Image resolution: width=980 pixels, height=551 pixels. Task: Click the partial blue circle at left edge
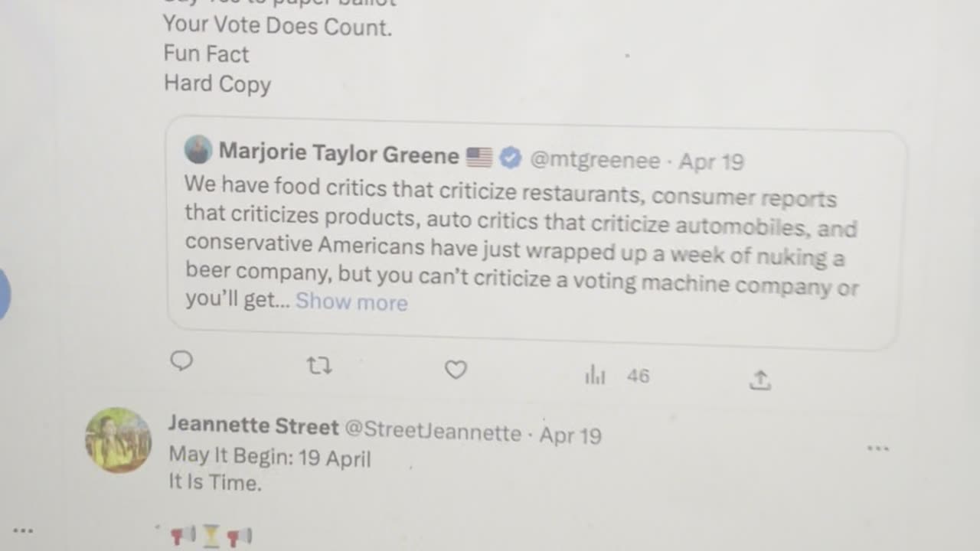pos(4,294)
